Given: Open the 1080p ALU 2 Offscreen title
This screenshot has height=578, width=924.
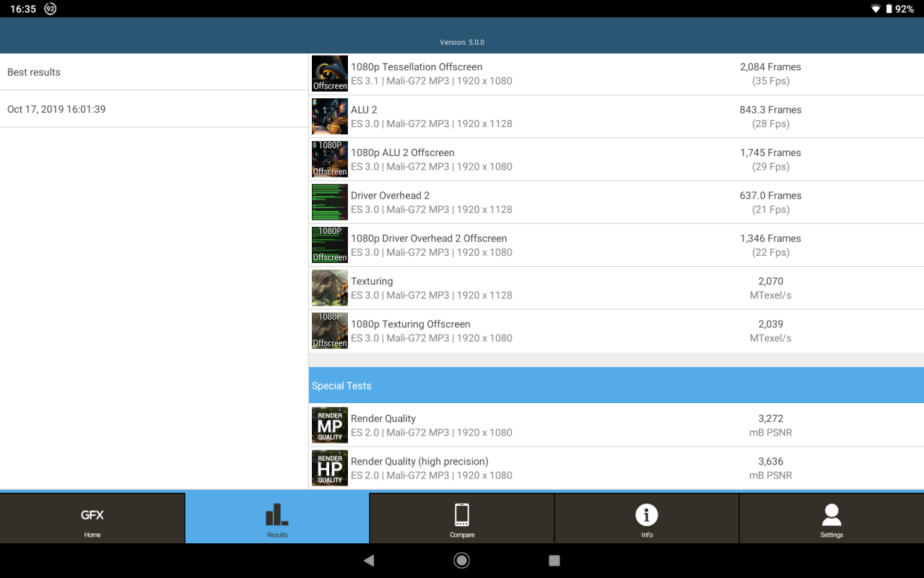Looking at the screenshot, I should 403,152.
